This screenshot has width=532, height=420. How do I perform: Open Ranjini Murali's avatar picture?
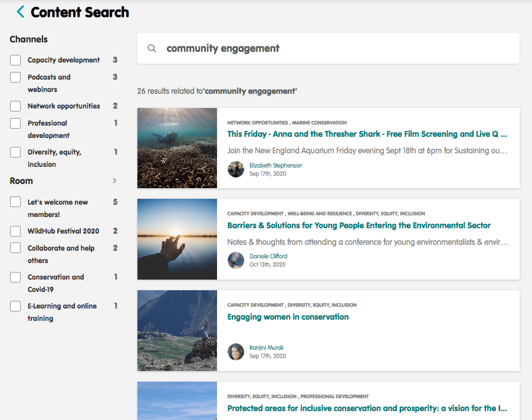[x=236, y=352]
